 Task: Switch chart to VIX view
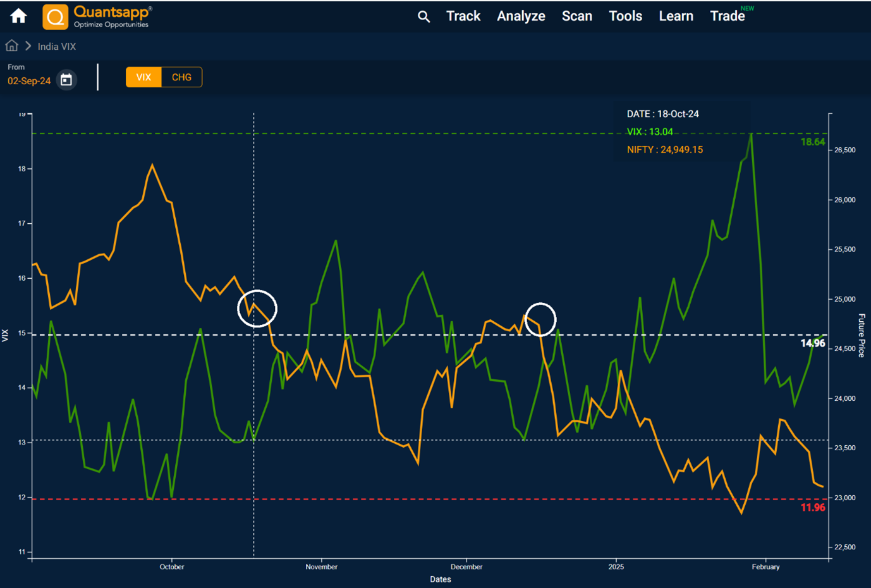[143, 77]
